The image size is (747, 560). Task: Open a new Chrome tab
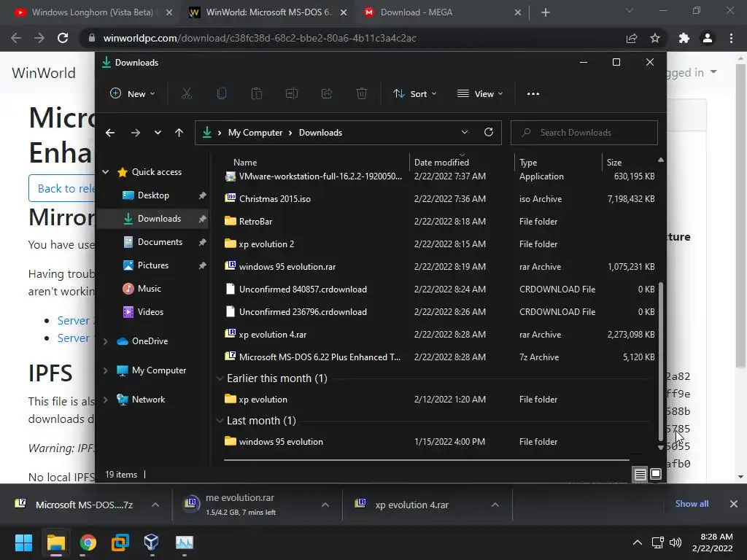coord(546,12)
